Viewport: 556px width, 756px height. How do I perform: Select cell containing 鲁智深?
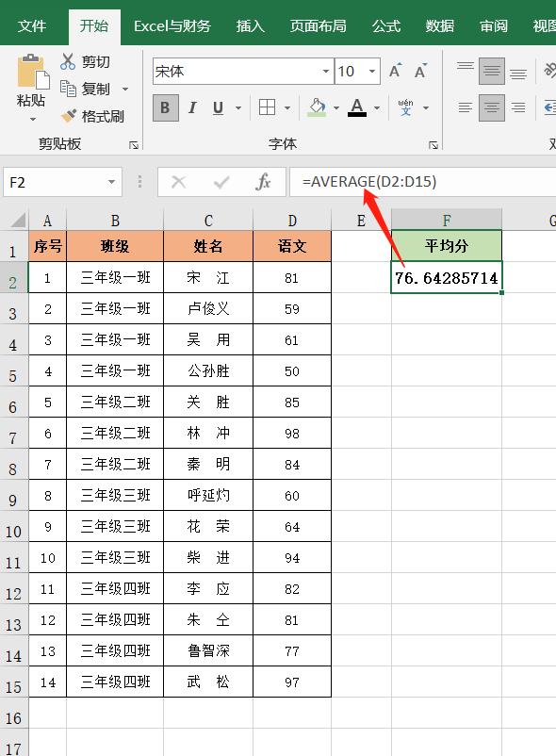(208, 650)
